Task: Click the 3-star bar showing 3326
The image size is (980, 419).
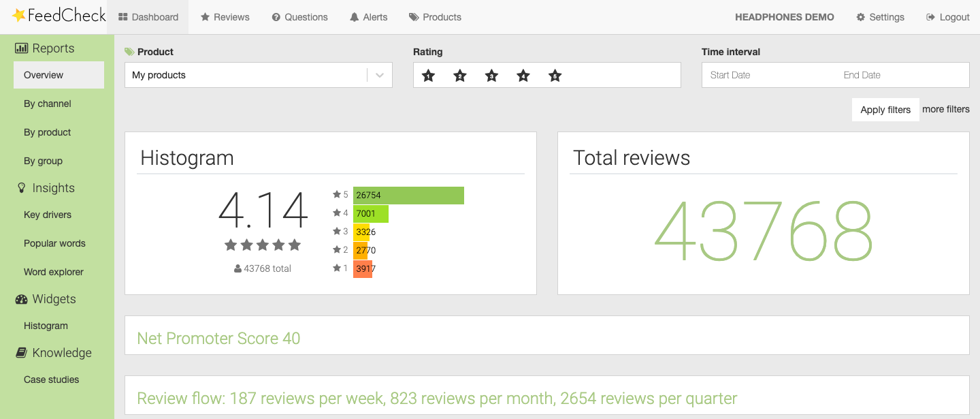Action: (x=361, y=232)
